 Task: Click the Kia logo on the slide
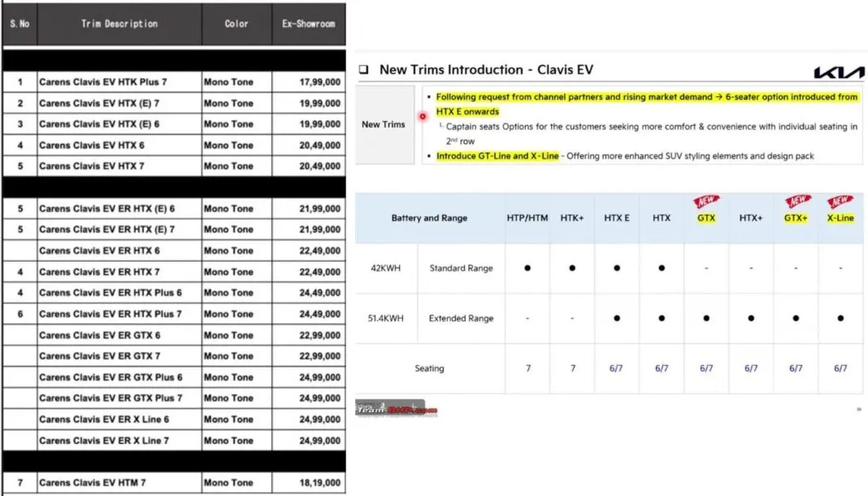pos(838,72)
